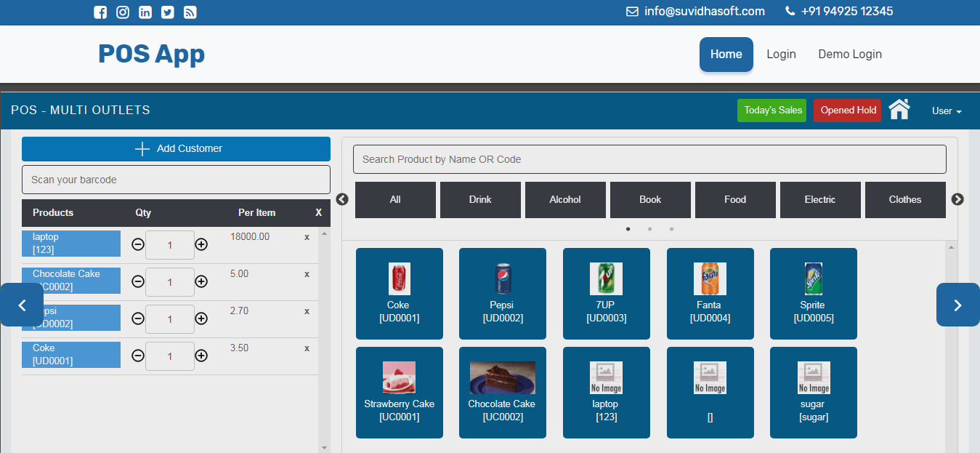Decrease quantity of Chocolate Cake item

137,281
